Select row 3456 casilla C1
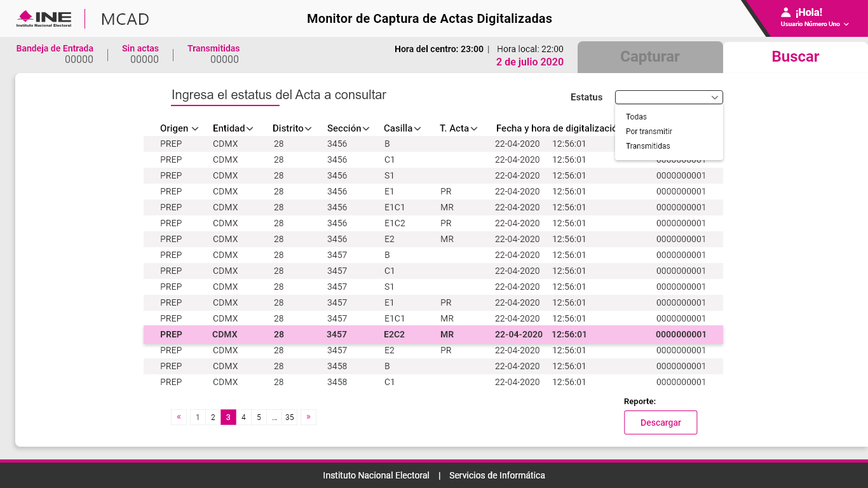The height and width of the screenshot is (488, 868). pos(433,160)
